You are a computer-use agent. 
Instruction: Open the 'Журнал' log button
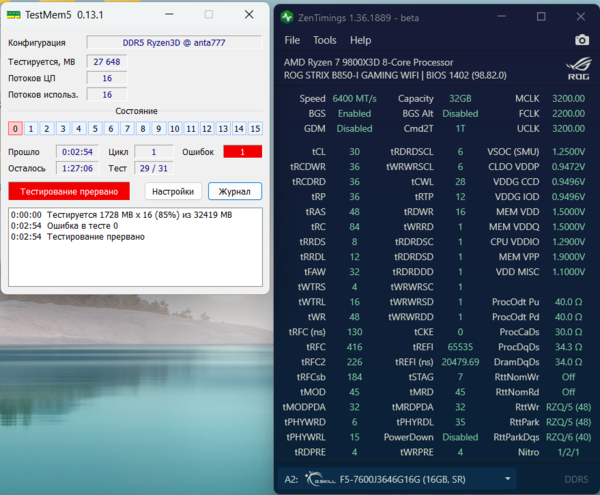[235, 191]
